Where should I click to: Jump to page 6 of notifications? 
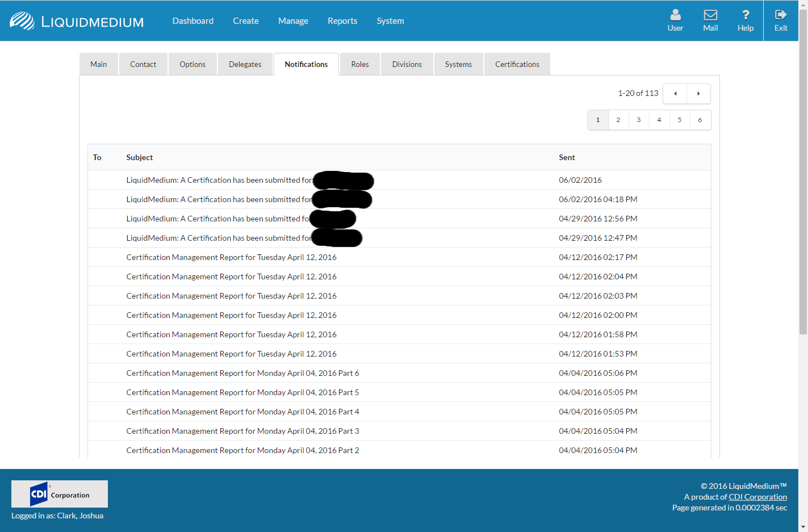(x=700, y=120)
